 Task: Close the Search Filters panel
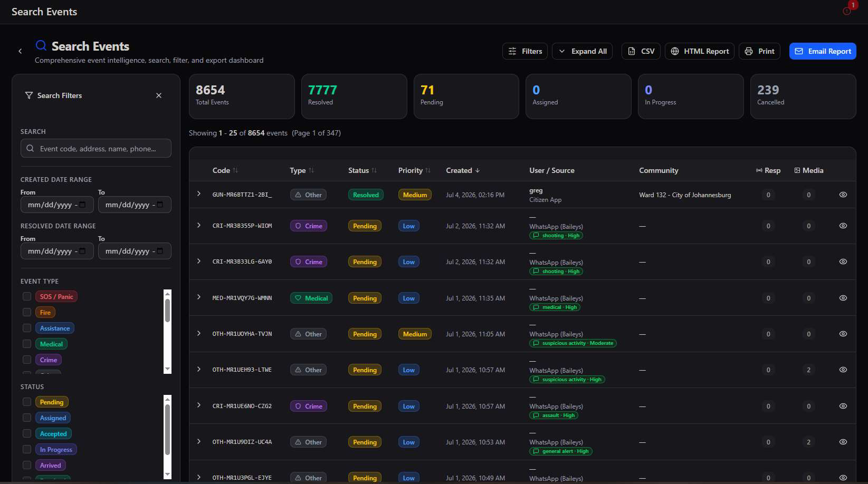(159, 95)
